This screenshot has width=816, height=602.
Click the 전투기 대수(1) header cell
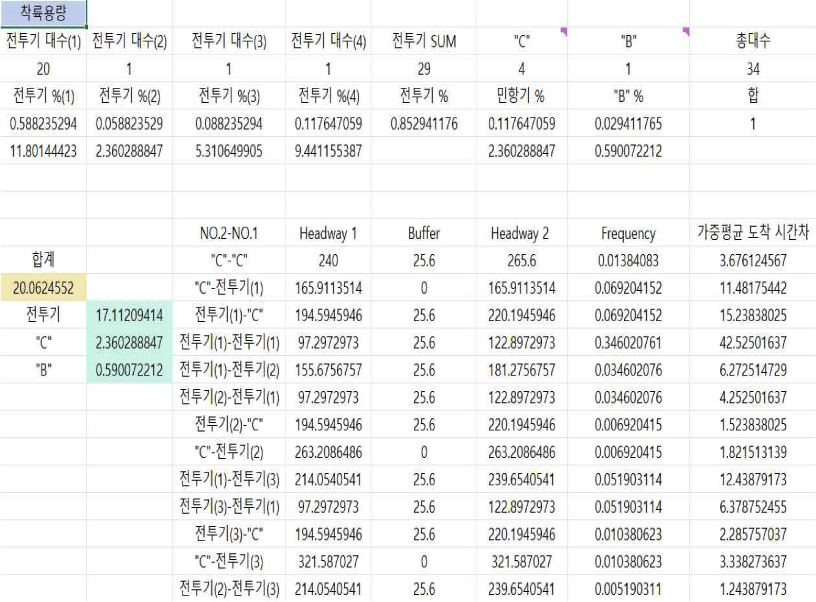point(43,41)
